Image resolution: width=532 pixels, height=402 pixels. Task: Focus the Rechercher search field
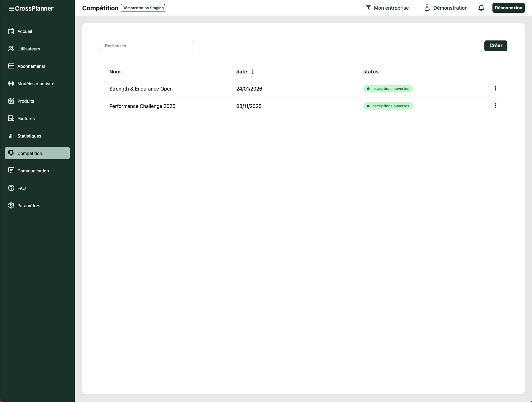(146, 46)
